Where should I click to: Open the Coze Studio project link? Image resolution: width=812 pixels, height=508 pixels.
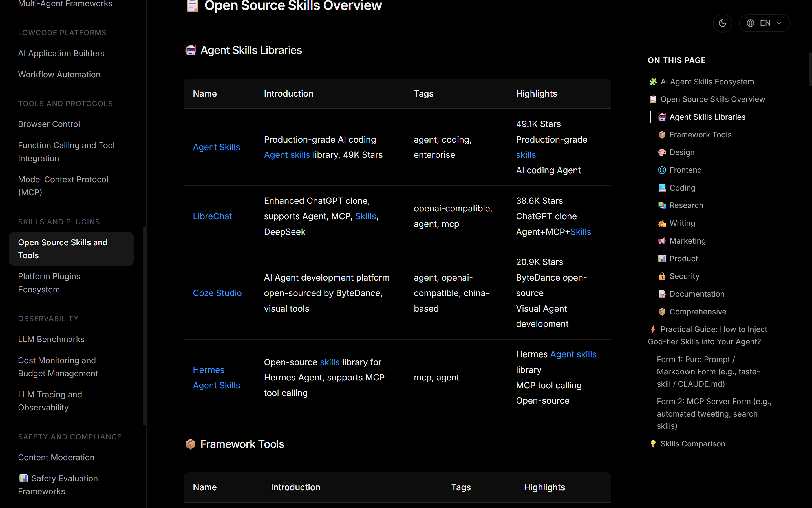pos(217,293)
